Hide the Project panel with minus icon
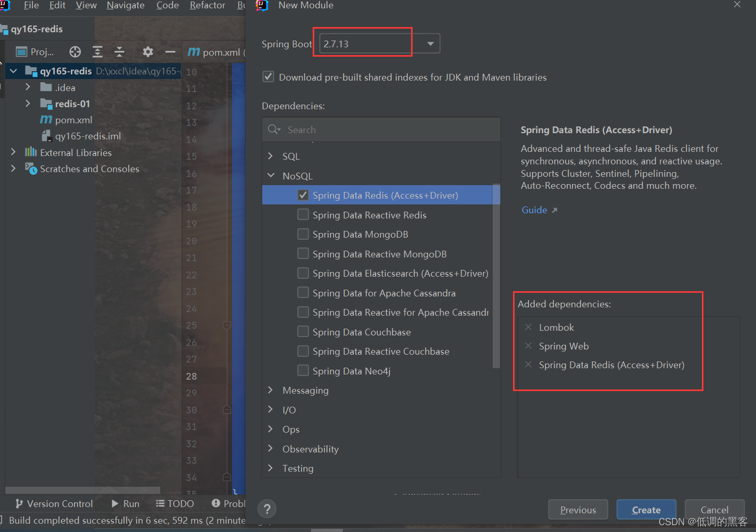Screen dimensions: 756x532 (x=170, y=51)
